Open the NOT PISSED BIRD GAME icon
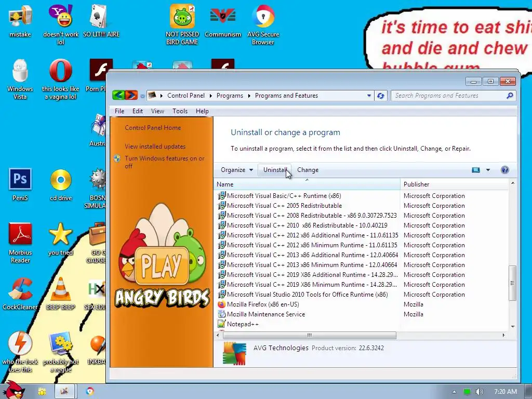 [x=182, y=24]
